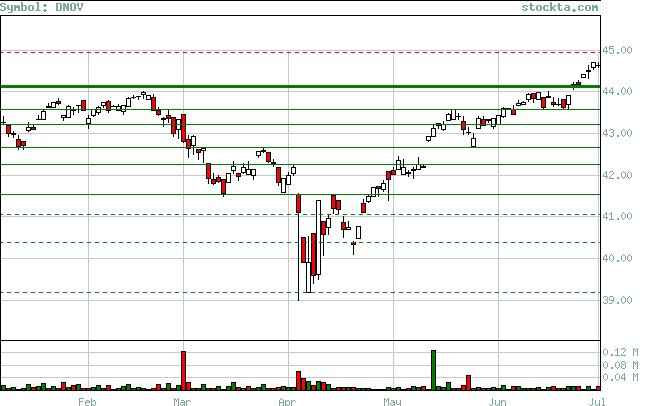Click the 0.12 M volume label
The image size is (655, 406).
pos(620,352)
